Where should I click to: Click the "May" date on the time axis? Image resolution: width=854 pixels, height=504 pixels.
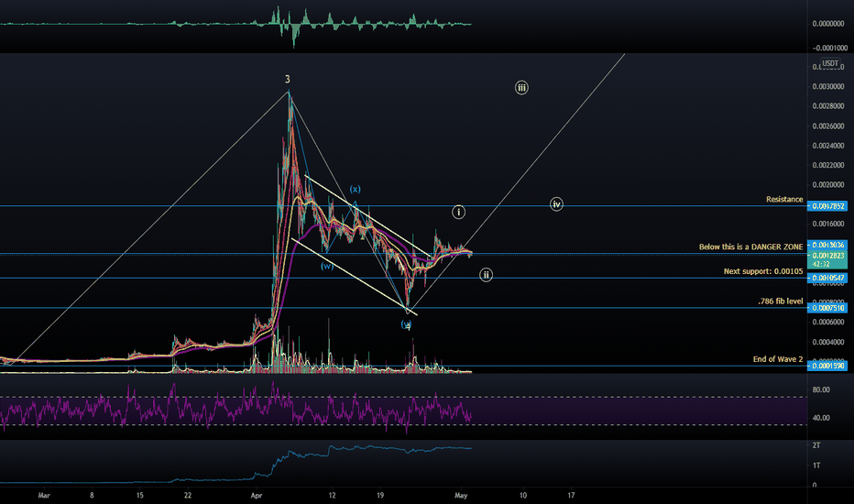461,495
